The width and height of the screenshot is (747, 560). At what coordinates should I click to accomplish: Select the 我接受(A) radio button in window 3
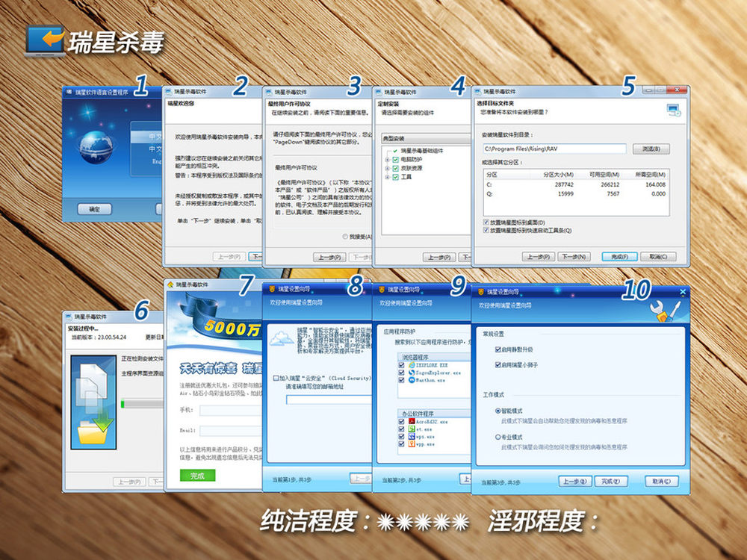click(345, 237)
